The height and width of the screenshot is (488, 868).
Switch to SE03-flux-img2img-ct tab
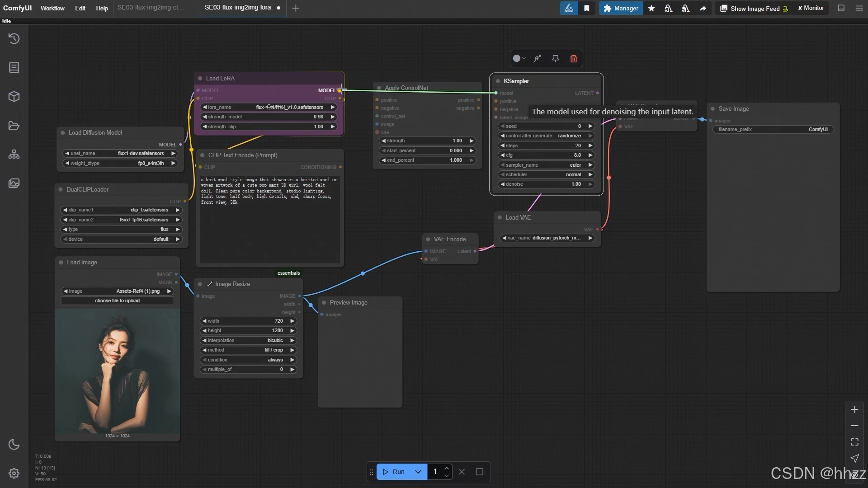[x=151, y=8]
